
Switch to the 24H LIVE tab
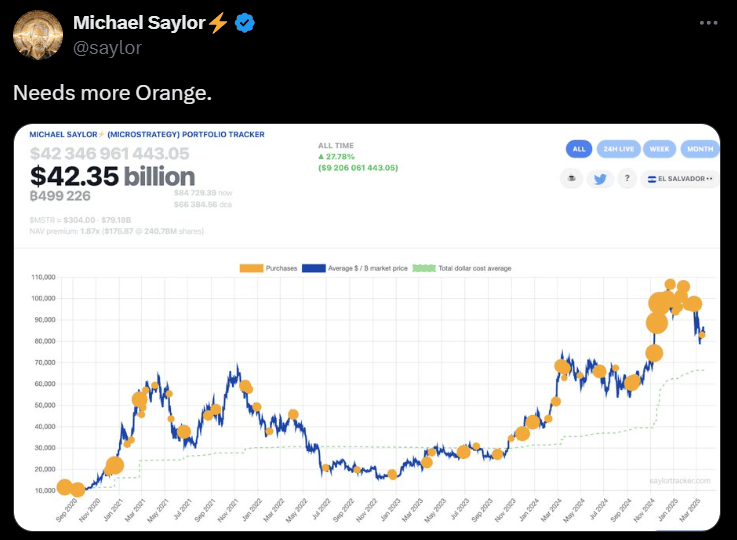[618, 149]
